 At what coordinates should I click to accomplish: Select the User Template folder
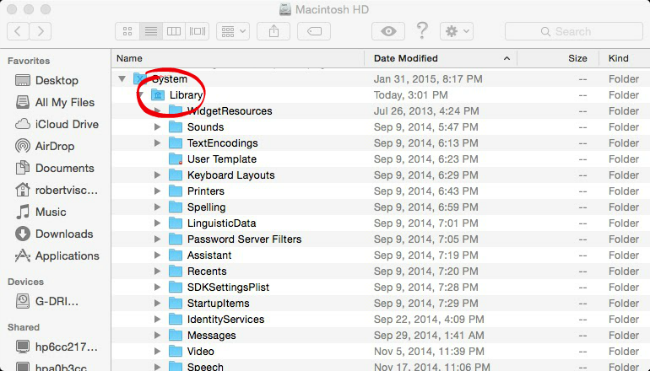point(222,159)
